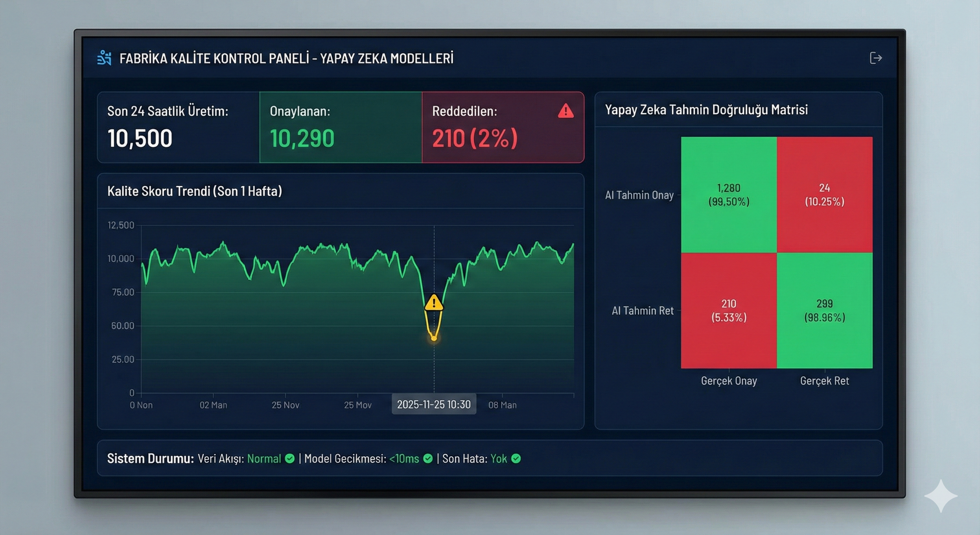
Task: Click the orange dip point on chart
Action: tap(434, 338)
